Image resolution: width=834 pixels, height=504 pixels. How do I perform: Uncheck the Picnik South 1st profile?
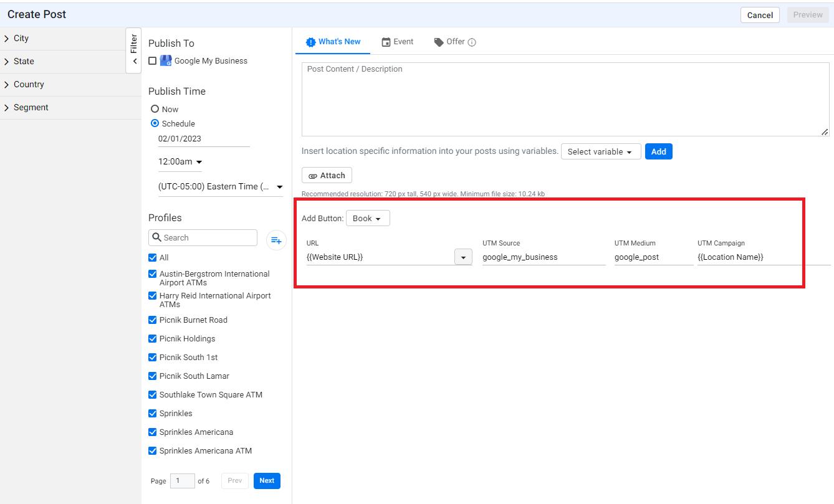tap(153, 357)
